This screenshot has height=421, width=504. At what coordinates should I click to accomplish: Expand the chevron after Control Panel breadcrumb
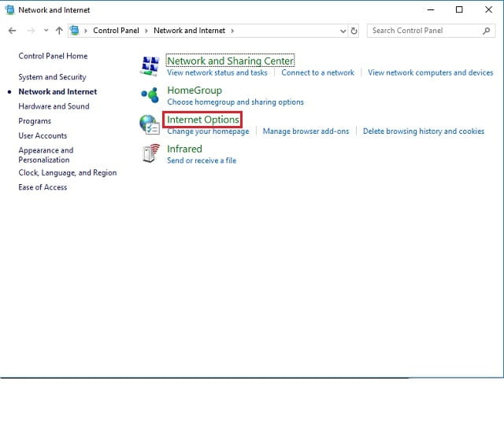pyautogui.click(x=146, y=31)
